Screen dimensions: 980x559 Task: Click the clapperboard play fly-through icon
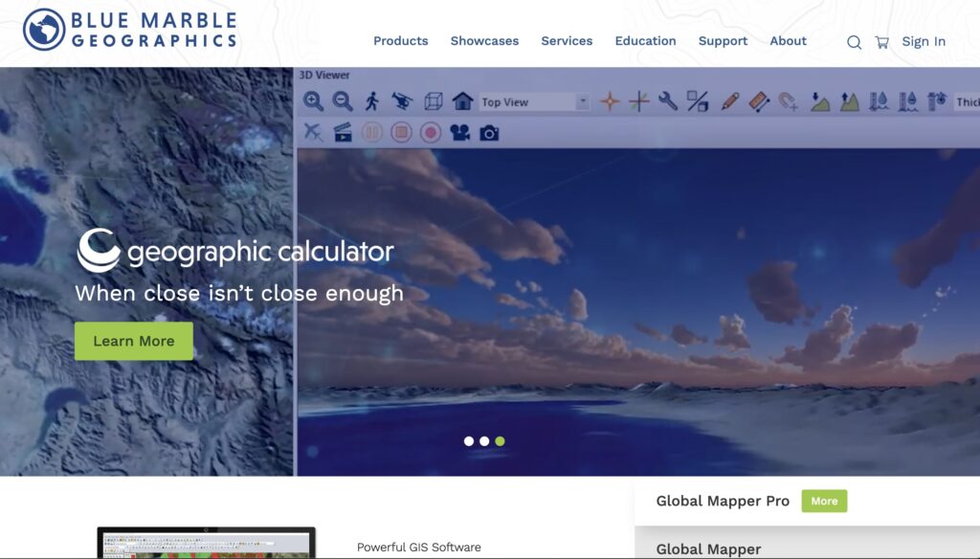343,132
